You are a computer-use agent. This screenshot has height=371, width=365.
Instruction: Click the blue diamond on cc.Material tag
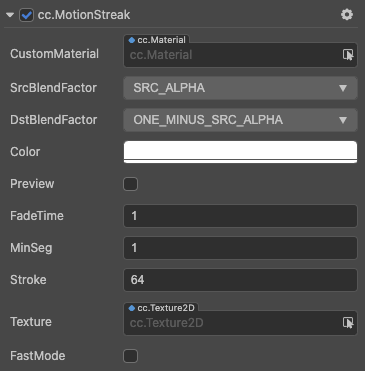point(132,40)
